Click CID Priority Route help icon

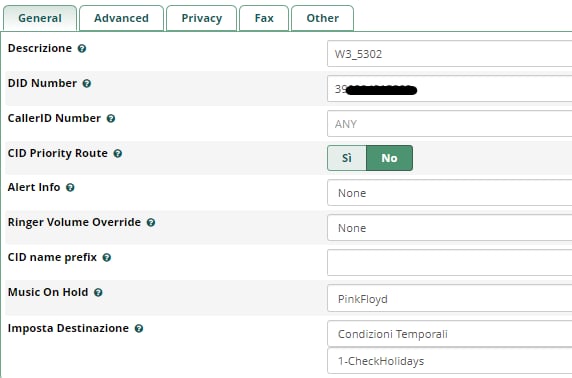tap(117, 154)
